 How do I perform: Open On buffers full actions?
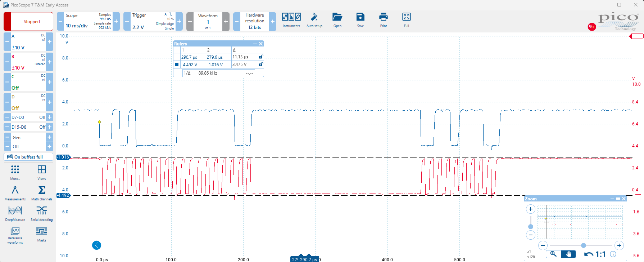click(28, 157)
